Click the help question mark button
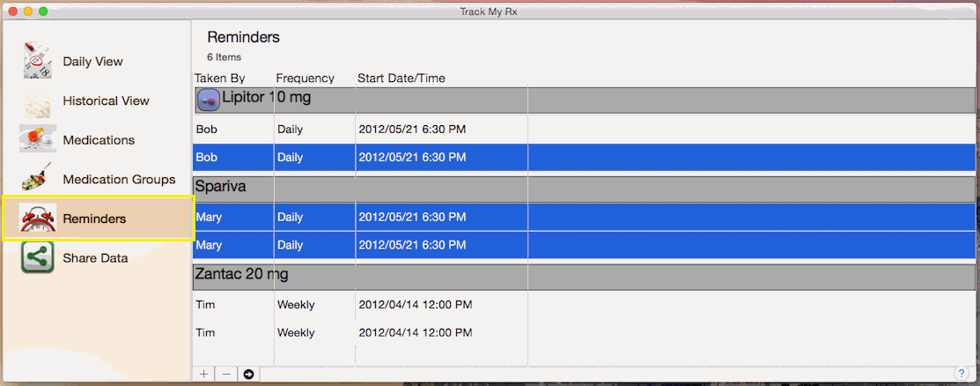The image size is (980, 386). 961,374
